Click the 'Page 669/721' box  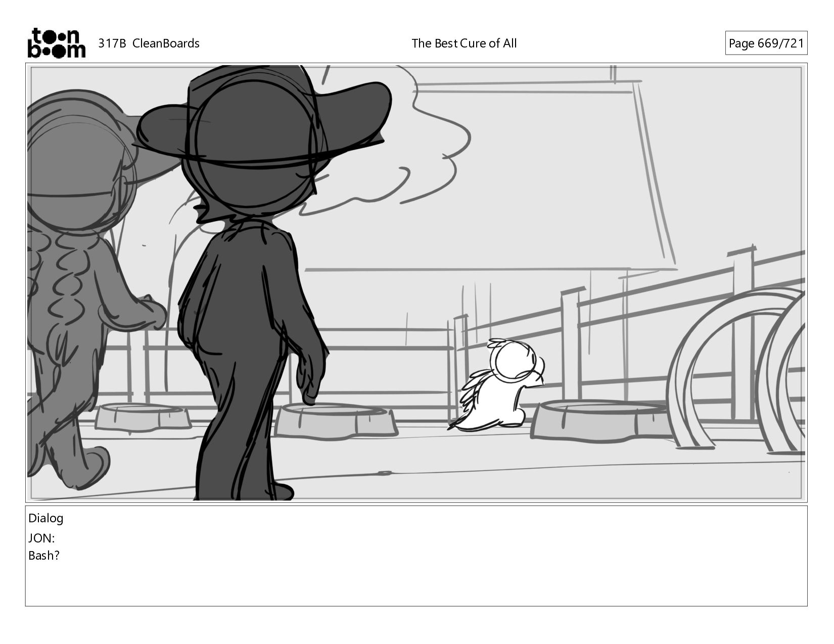tap(766, 43)
